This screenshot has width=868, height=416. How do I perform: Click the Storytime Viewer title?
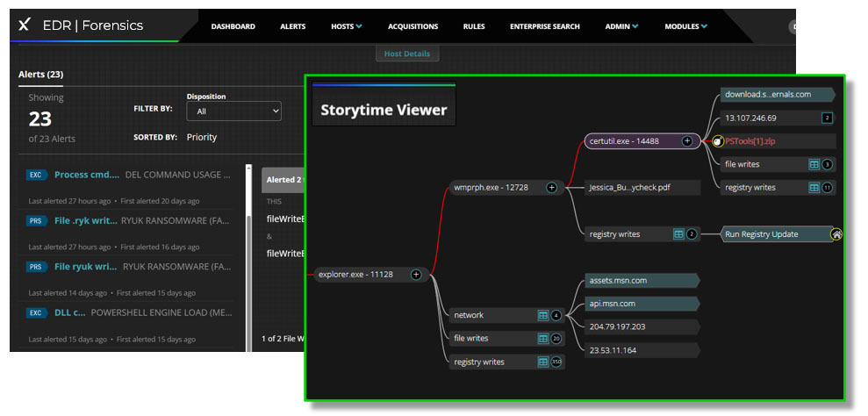[384, 110]
